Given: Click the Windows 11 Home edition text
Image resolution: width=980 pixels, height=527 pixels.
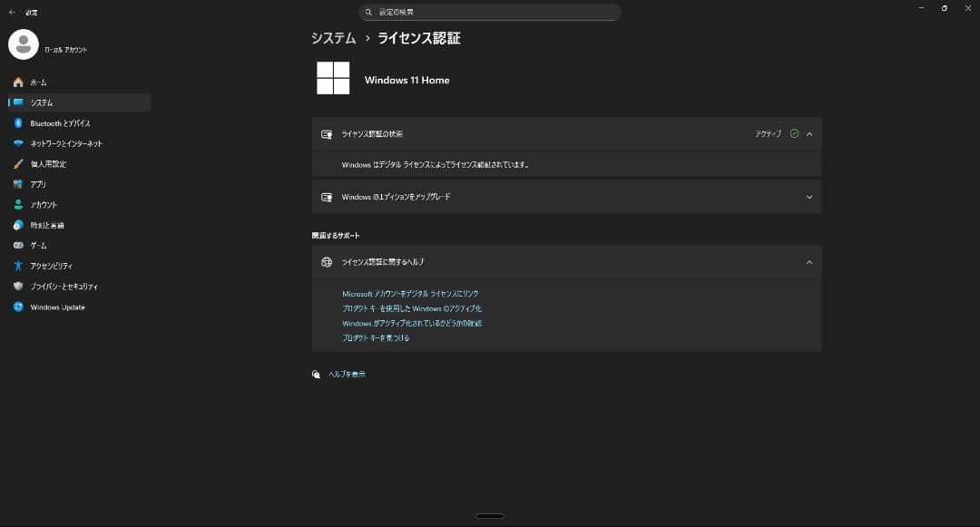Looking at the screenshot, I should 407,80.
